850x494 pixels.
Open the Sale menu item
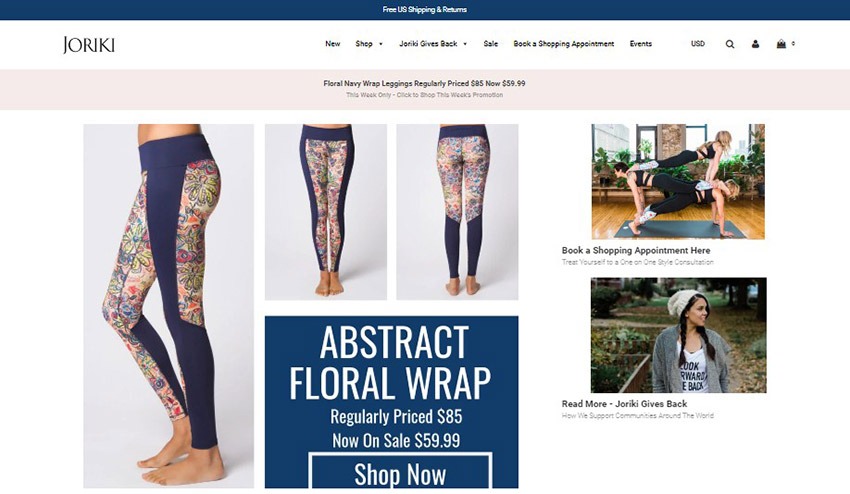pos(491,44)
